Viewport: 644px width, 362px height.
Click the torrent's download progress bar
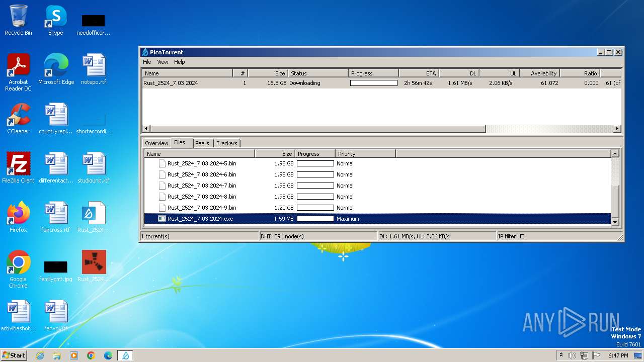[x=374, y=83]
